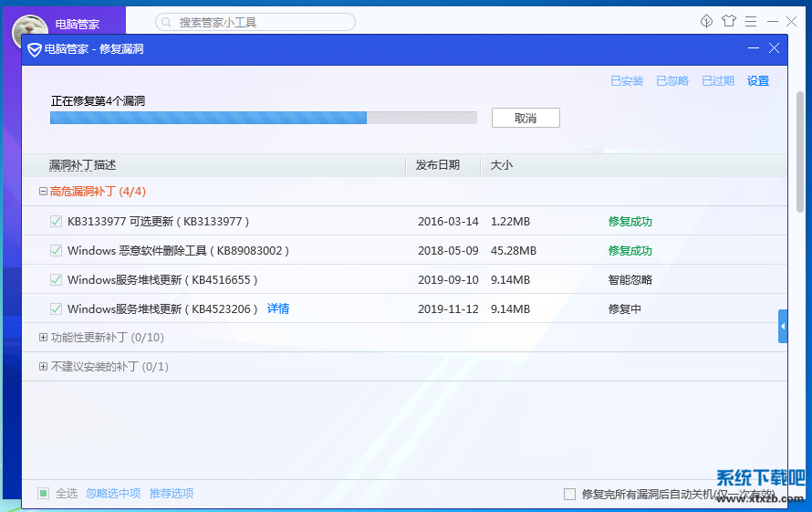Open 详情 link for KB4523206
Screen dimensions: 812x512
tap(278, 308)
